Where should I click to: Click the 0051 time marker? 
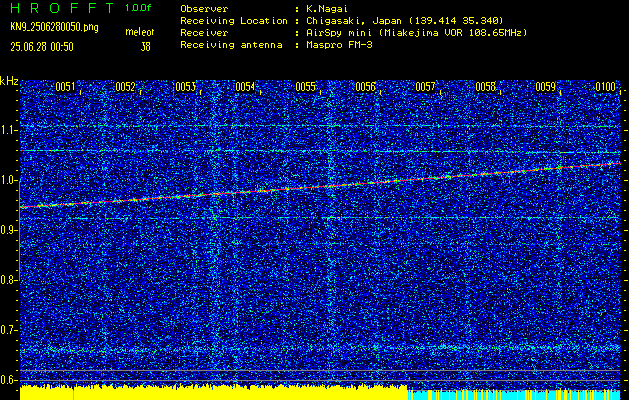tap(65, 87)
